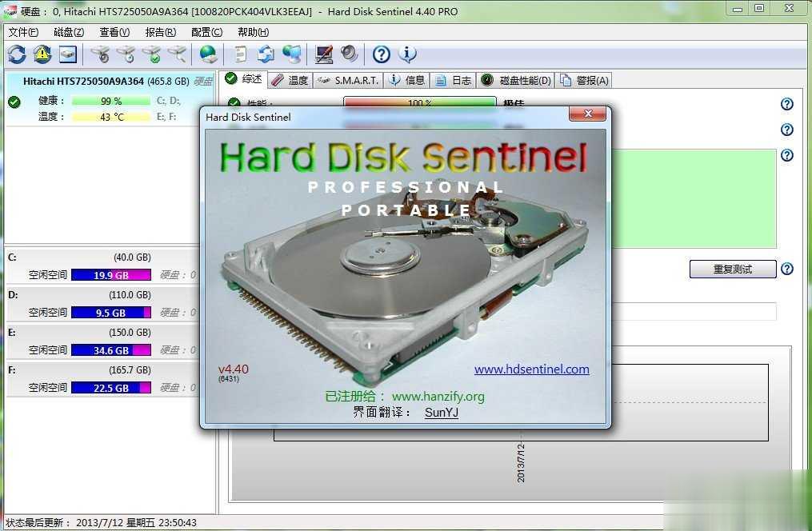812x531 pixels.
Task: Minimize the Hard Disk Sentinel main window
Action: click(x=738, y=8)
